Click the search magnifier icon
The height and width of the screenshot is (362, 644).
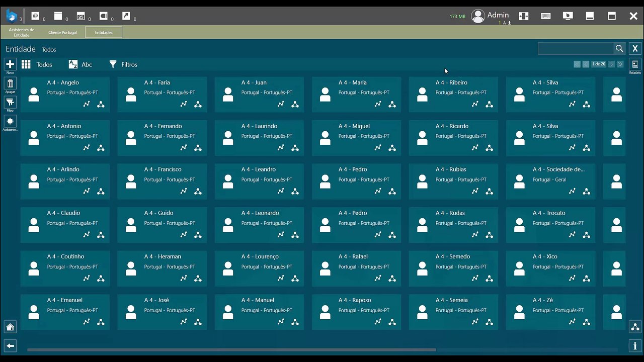(x=619, y=49)
